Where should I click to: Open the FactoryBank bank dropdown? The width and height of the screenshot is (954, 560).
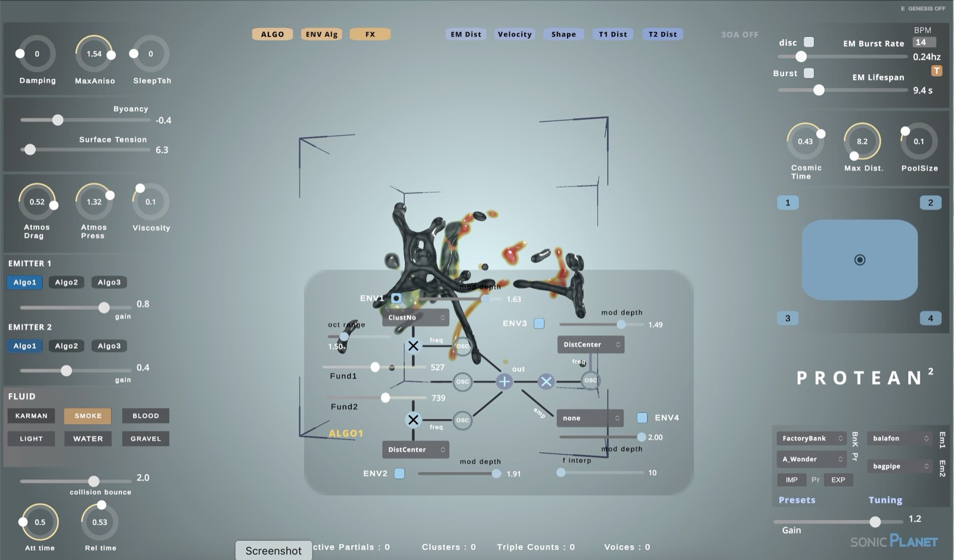[x=811, y=438]
